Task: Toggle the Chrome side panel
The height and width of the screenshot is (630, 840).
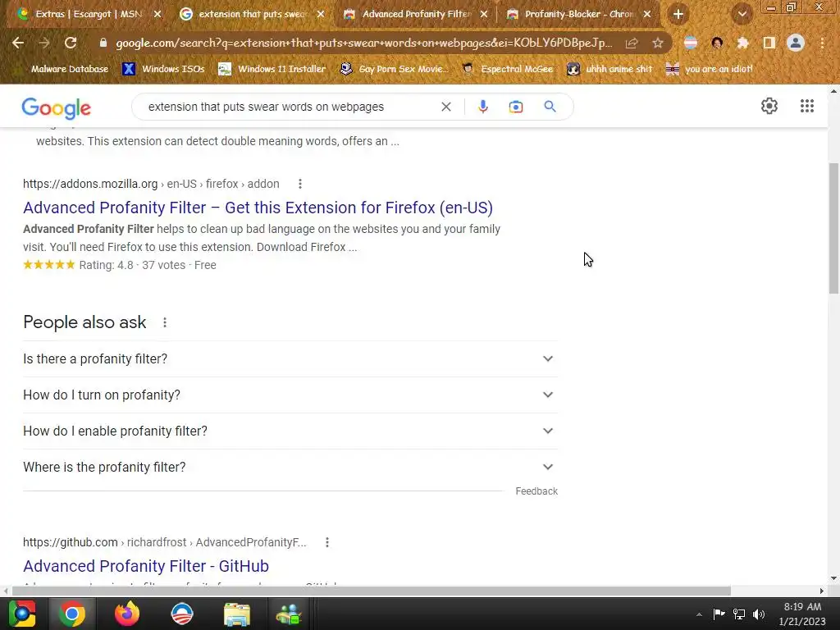Action: [769, 43]
